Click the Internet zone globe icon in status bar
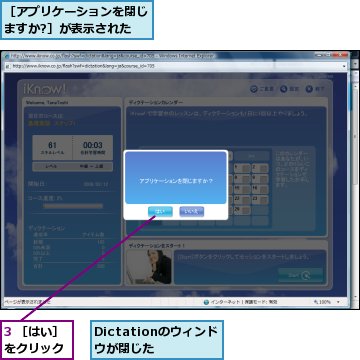This screenshot has height=360, width=360. 206,302
